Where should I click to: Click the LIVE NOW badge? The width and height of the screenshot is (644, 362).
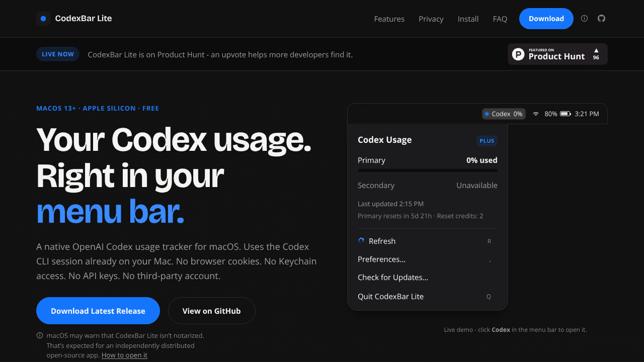point(58,54)
